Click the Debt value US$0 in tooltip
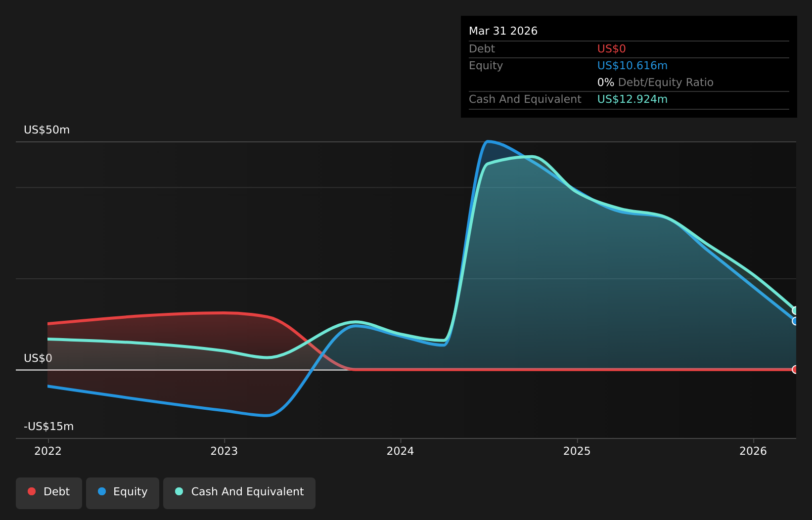The width and height of the screenshot is (812, 520). 612,49
